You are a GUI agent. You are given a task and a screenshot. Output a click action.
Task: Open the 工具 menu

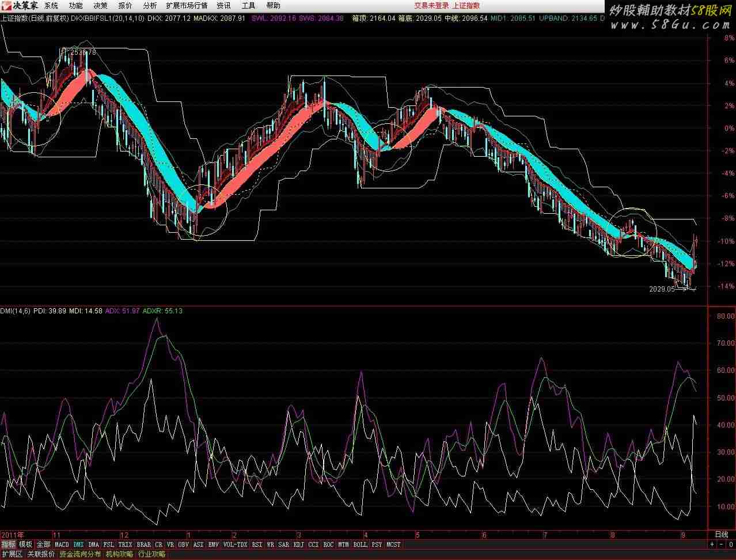[x=248, y=6]
